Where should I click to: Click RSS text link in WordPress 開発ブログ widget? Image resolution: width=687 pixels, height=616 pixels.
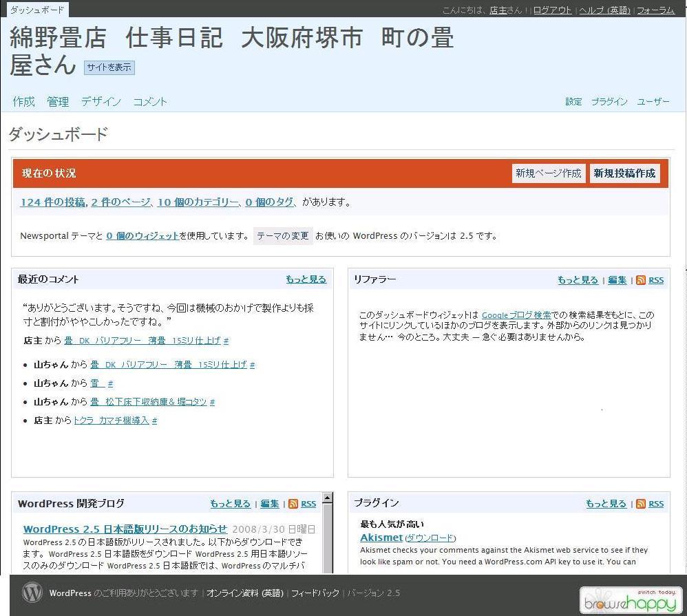308,505
